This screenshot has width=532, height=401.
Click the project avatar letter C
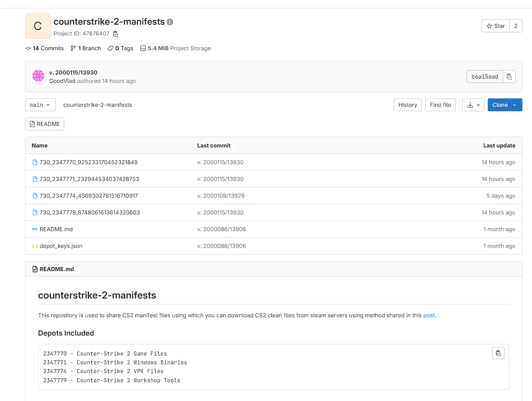(x=38, y=26)
